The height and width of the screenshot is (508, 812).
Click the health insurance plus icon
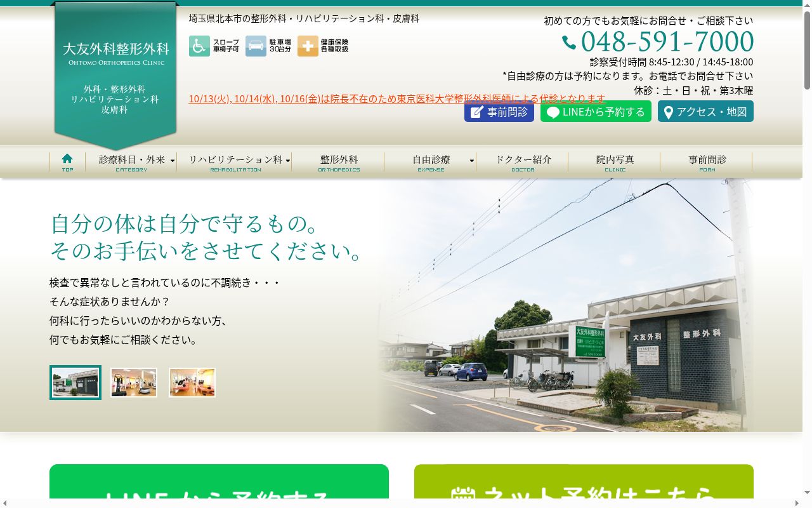(x=308, y=46)
